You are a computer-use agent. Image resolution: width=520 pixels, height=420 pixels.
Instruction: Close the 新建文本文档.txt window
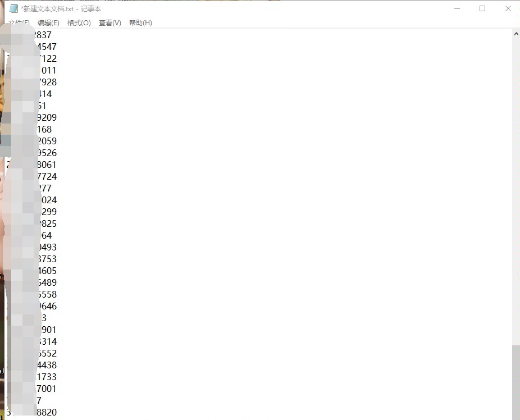[508, 8]
